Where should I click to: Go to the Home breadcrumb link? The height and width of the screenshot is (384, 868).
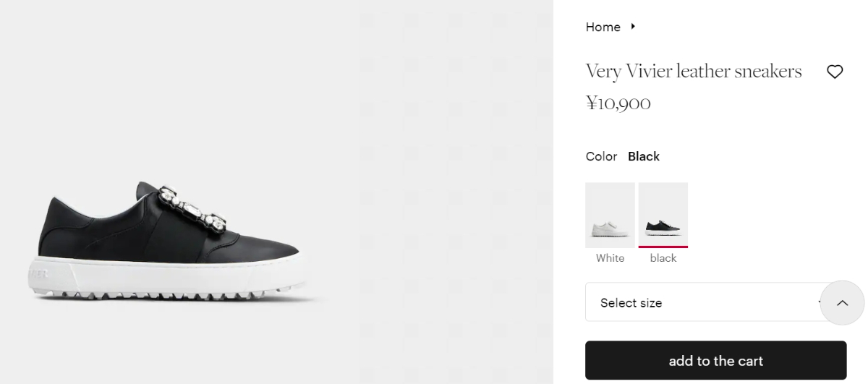coord(603,27)
